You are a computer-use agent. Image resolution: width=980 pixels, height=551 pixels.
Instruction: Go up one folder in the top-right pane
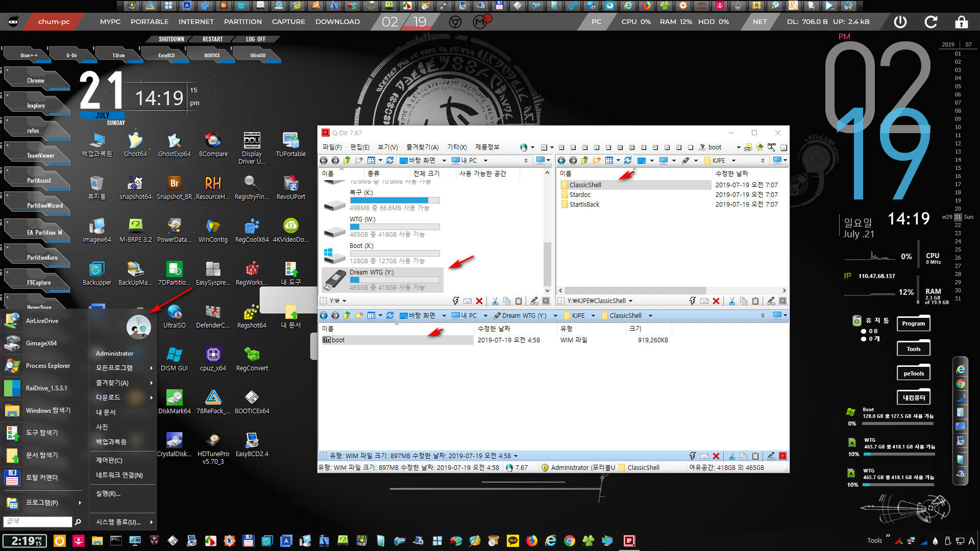click(585, 160)
